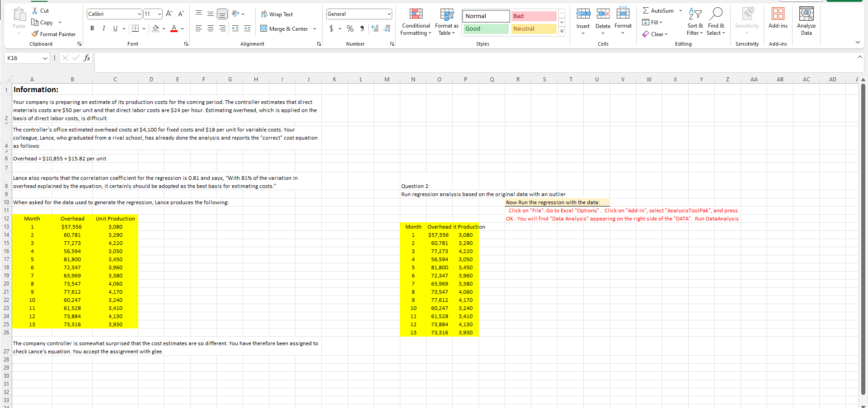Toggle Italic formatting
Screen dimensions: 868x408
[103, 28]
